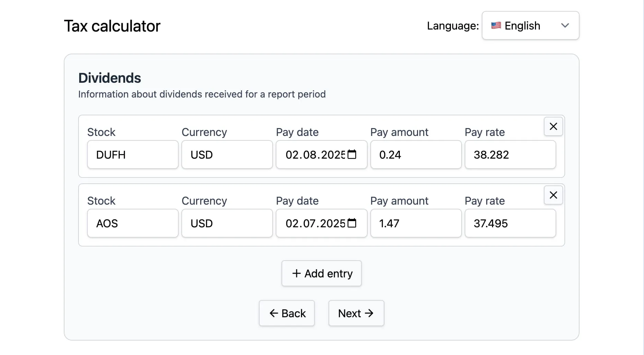644x355 pixels.
Task: Remove the AOS dividend entry
Action: pyautogui.click(x=553, y=195)
